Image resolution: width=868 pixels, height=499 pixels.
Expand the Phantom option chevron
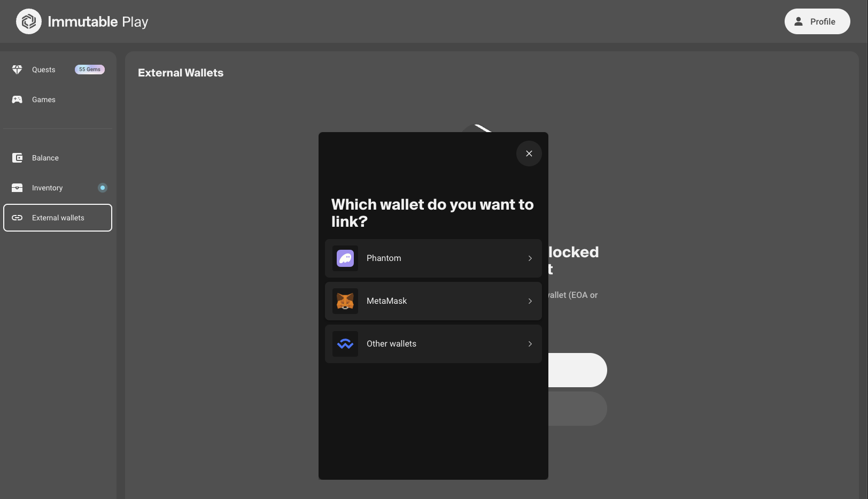(x=530, y=258)
